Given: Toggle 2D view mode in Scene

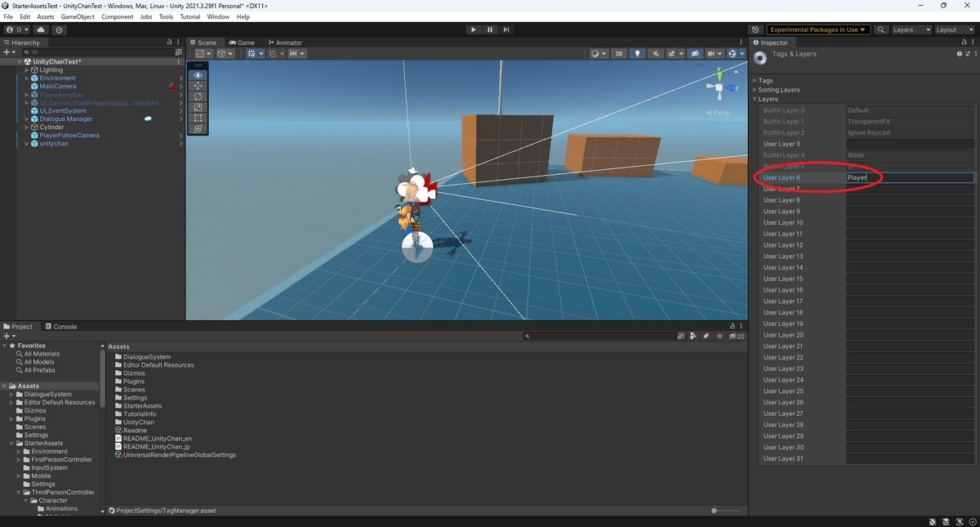Looking at the screenshot, I should point(619,54).
